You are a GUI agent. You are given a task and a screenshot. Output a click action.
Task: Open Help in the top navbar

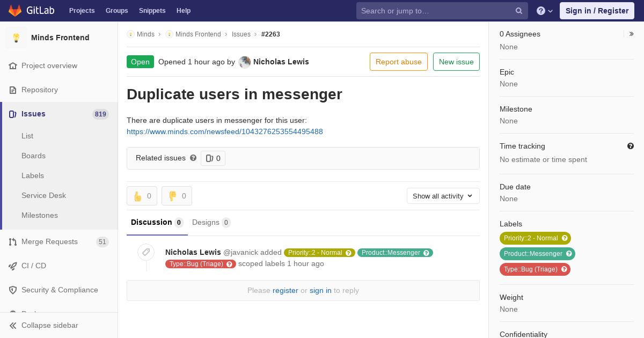click(184, 11)
